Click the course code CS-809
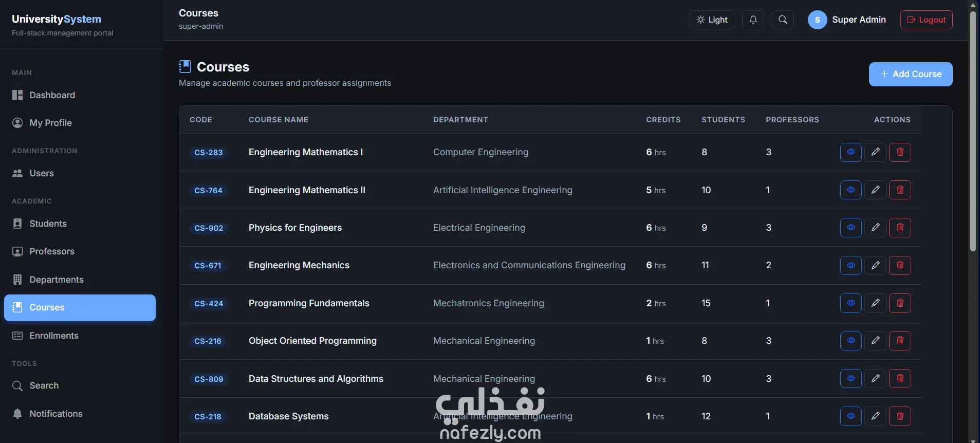The width and height of the screenshot is (980, 443). pos(209,379)
